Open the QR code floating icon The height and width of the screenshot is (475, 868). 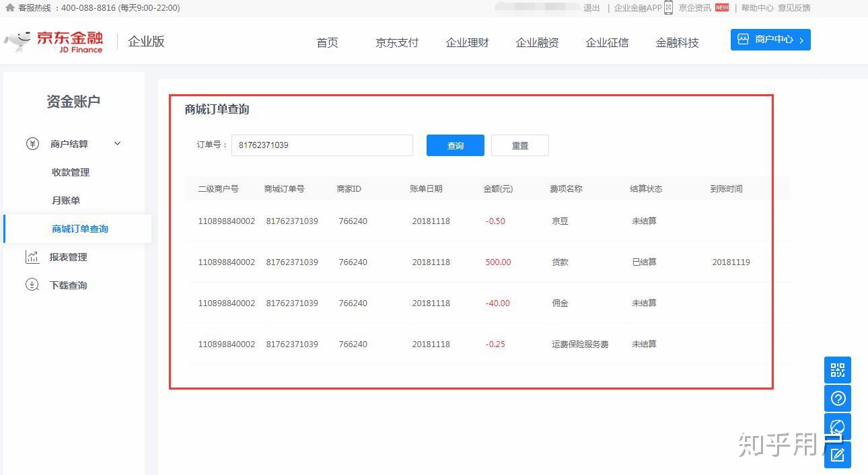838,370
